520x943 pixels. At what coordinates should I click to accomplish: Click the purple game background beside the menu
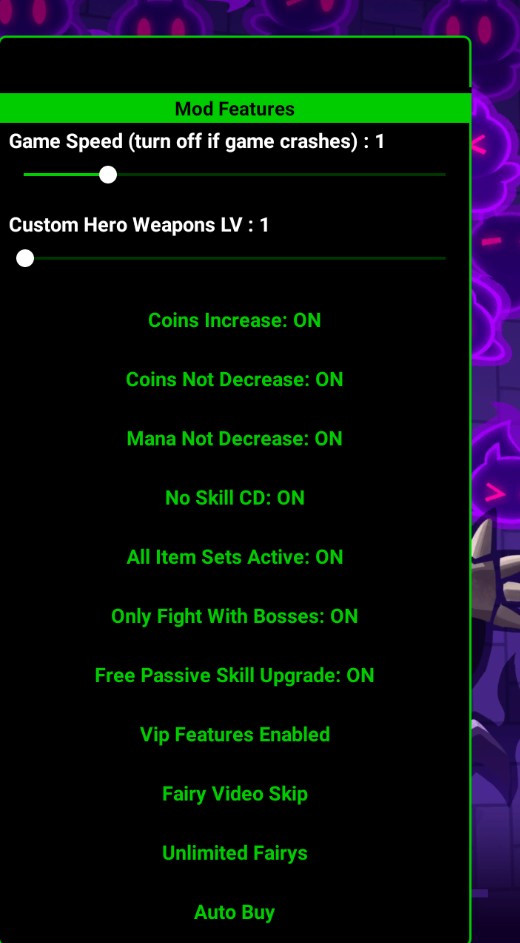pyautogui.click(x=496, y=421)
